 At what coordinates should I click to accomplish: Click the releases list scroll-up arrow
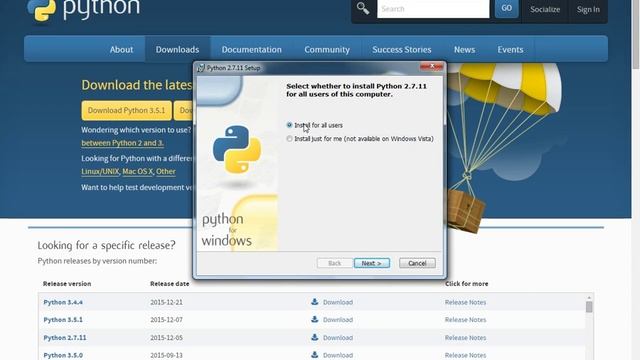coord(589,298)
